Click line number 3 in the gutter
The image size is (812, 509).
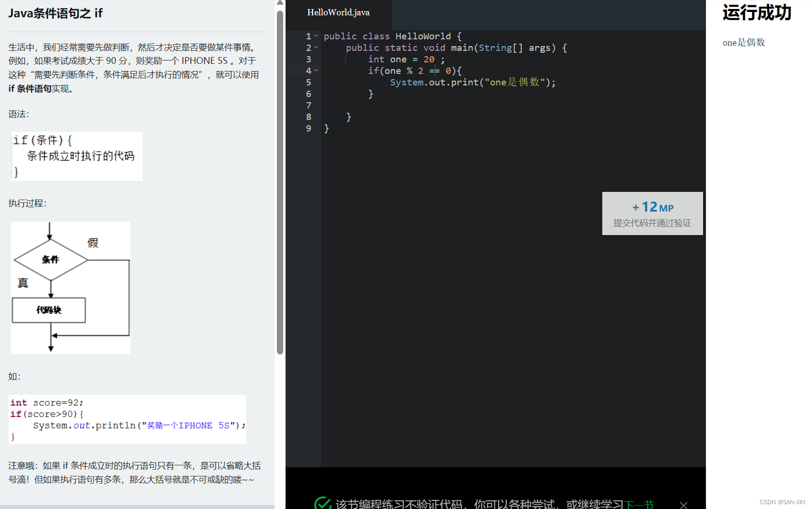click(x=309, y=59)
